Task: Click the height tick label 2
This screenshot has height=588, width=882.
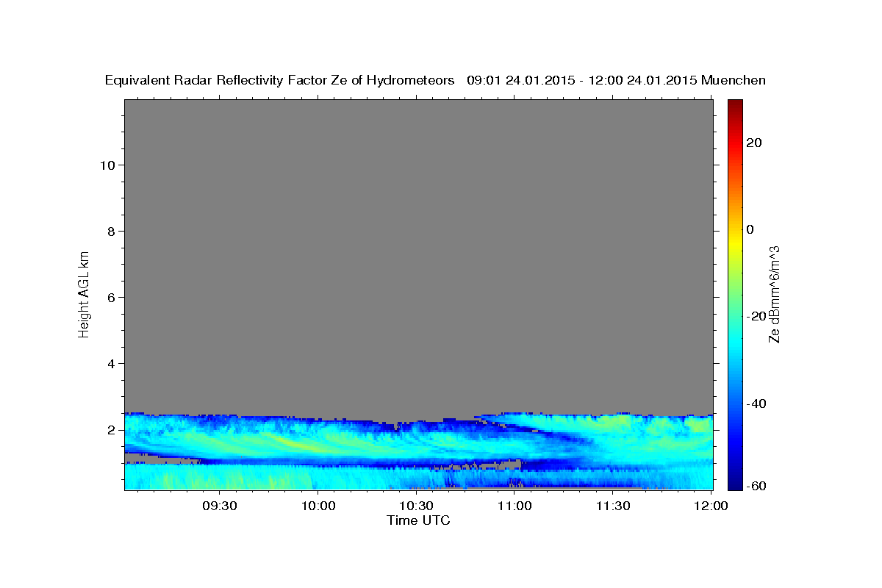Action: click(111, 429)
